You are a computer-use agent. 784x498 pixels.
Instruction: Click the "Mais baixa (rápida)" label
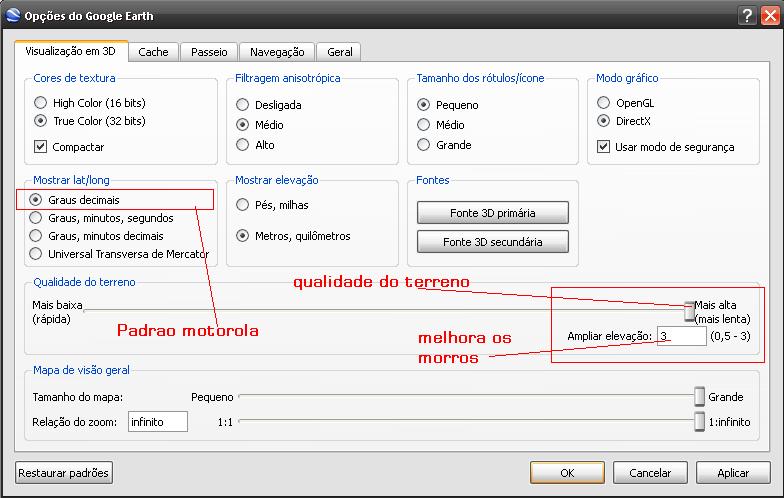point(57,312)
